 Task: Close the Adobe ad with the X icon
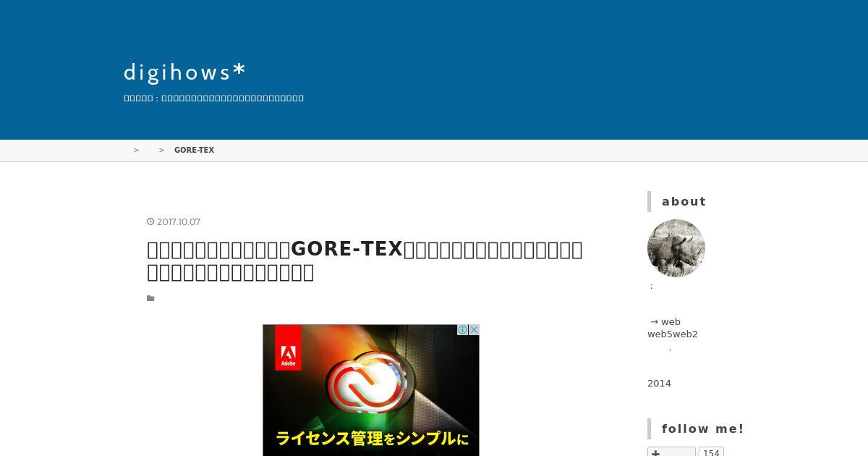click(475, 330)
